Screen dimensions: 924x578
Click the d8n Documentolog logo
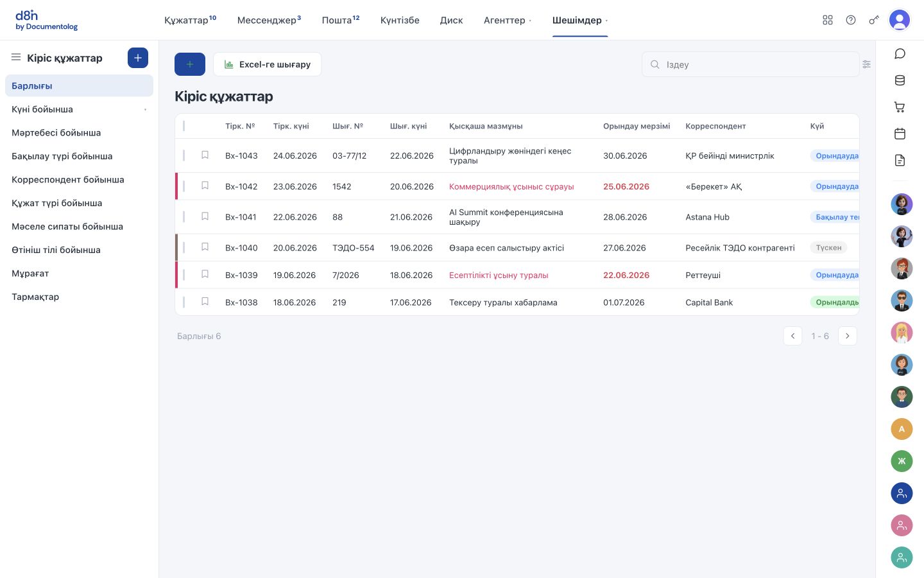(x=46, y=20)
